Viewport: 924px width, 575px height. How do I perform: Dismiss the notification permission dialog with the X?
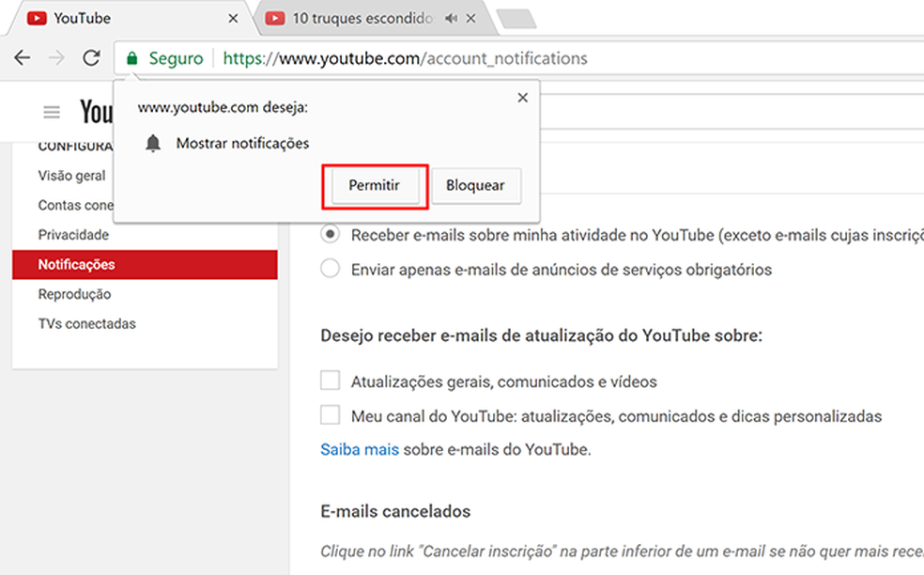[522, 97]
